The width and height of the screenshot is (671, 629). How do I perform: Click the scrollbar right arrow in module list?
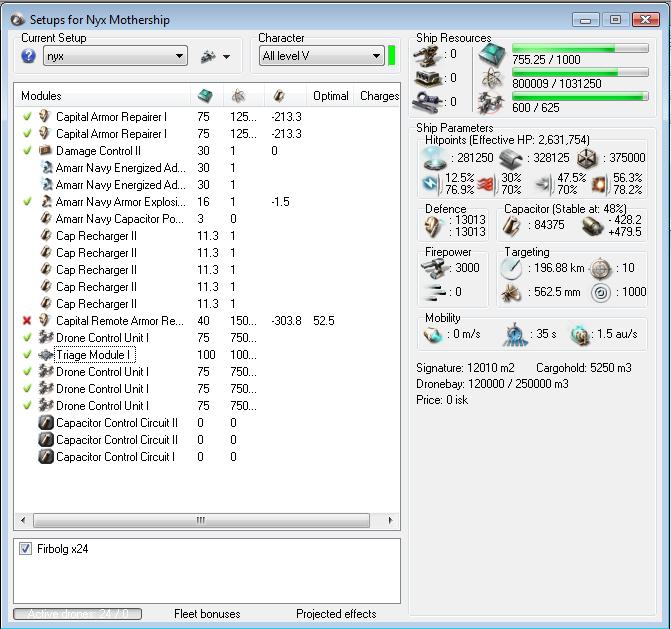[390, 520]
